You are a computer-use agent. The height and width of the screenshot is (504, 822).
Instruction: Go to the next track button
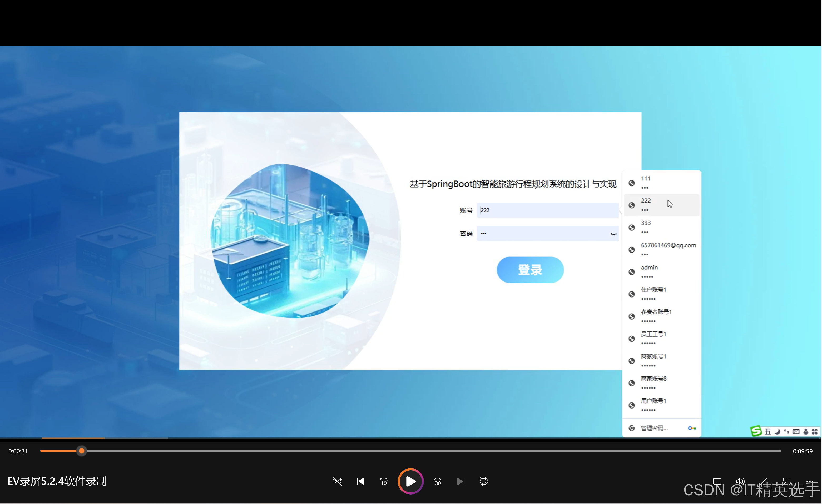[460, 481]
